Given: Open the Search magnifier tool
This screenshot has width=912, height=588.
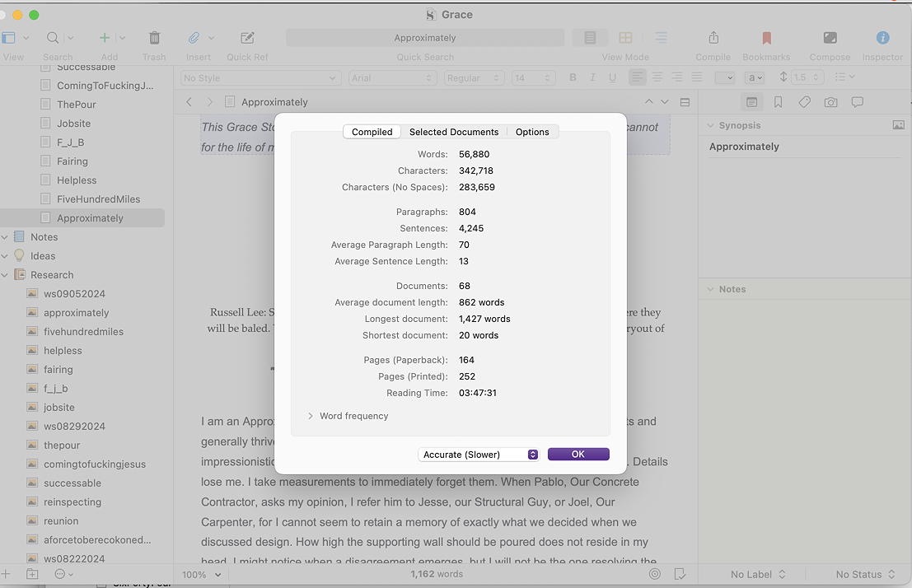Looking at the screenshot, I should [x=53, y=38].
